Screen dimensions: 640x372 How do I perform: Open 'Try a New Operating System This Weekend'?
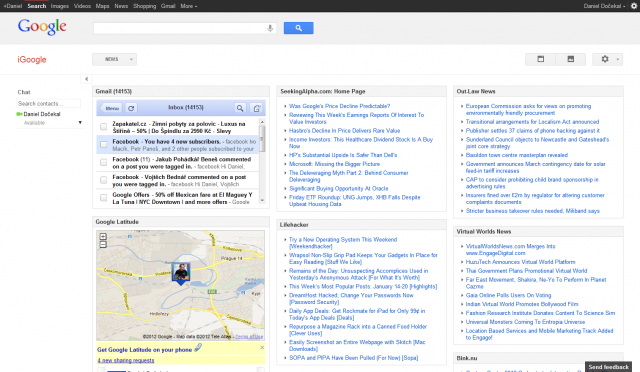pos(343,243)
